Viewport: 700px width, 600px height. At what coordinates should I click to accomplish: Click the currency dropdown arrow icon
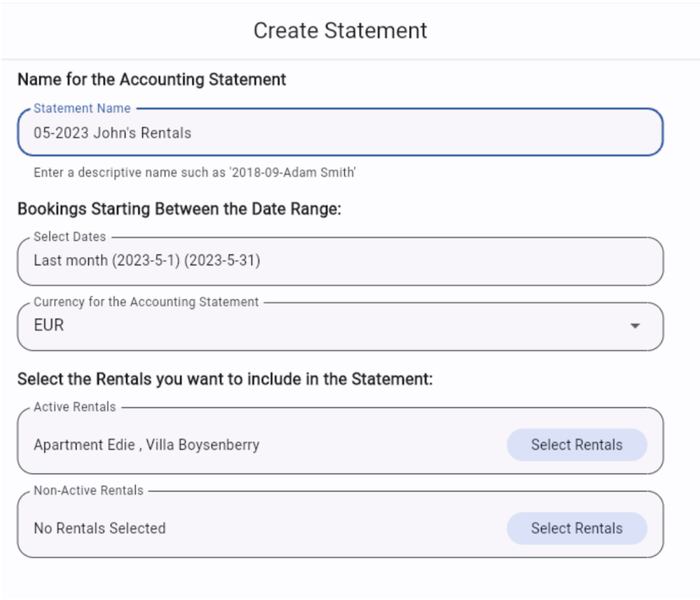point(635,326)
